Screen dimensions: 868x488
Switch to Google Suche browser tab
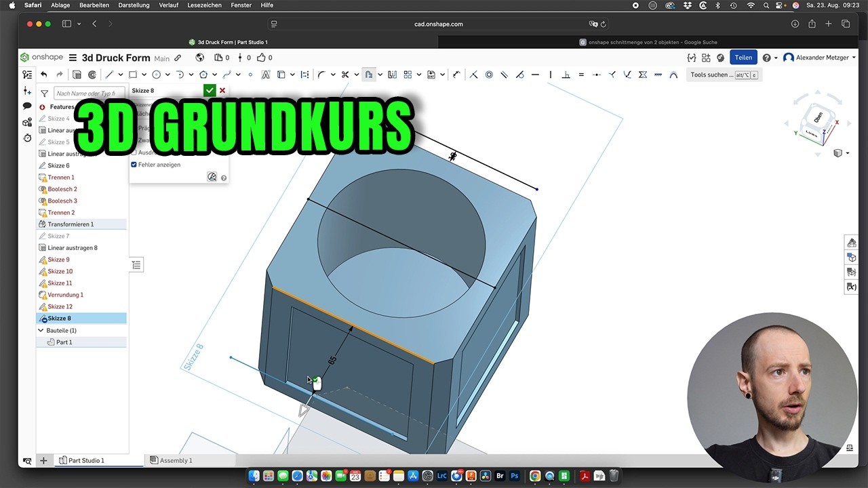[648, 42]
